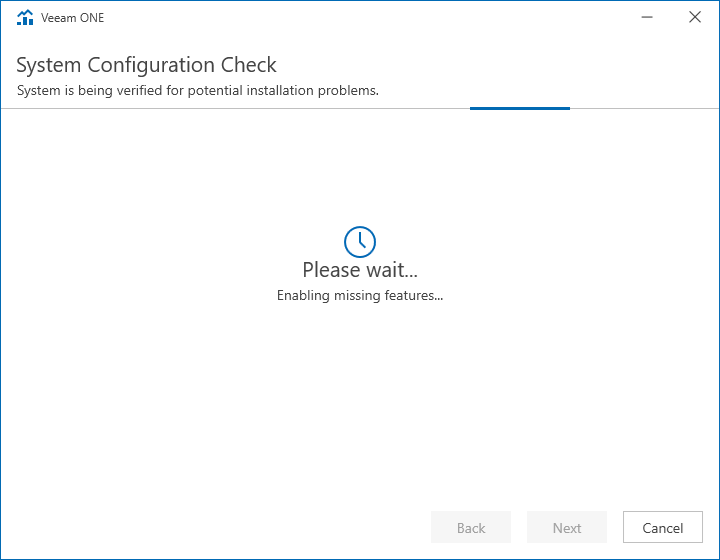This screenshot has width=720, height=560.
Task: Close the installer with the X icon
Action: coord(695,17)
